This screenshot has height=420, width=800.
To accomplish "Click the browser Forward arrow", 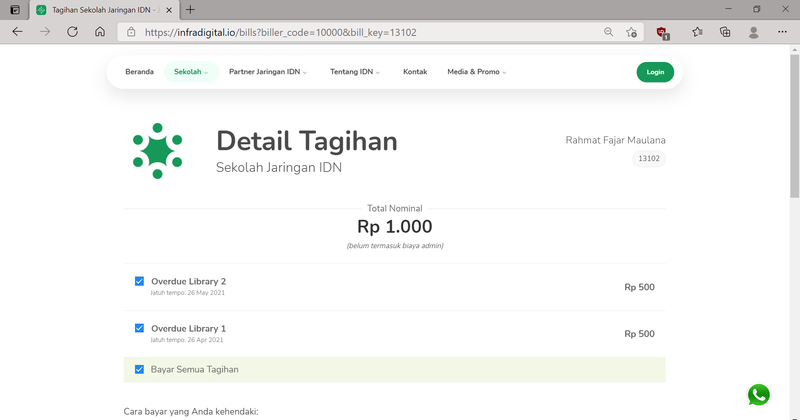I will [x=45, y=32].
